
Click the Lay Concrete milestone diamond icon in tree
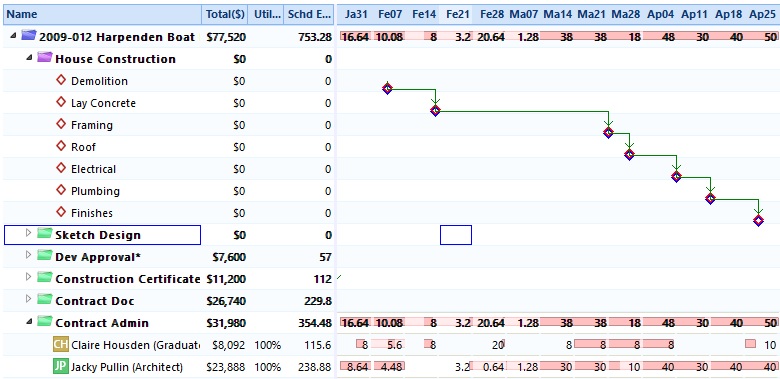pyautogui.click(x=61, y=101)
